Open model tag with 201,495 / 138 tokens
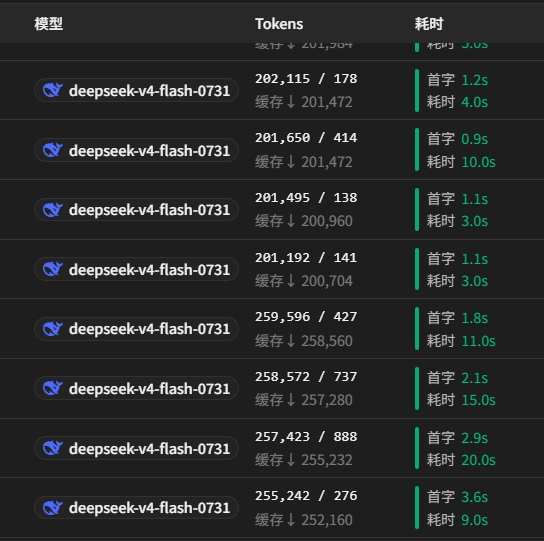The image size is (544, 541). click(136, 210)
